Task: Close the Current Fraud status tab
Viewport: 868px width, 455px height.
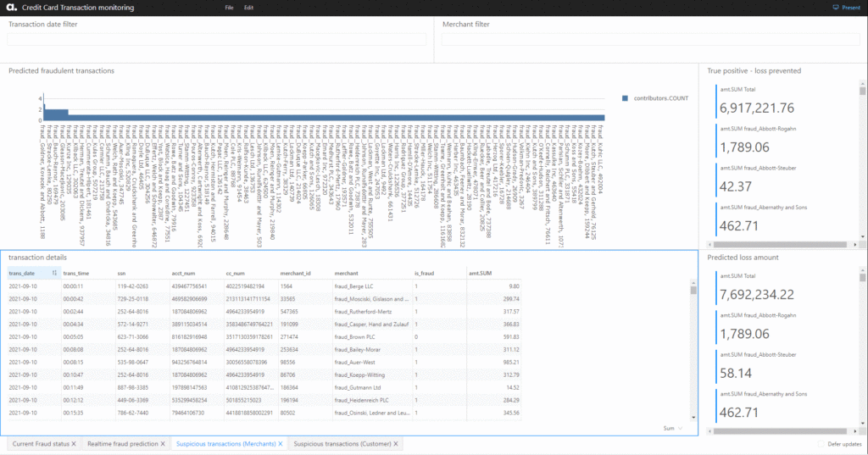Action: 74,444
